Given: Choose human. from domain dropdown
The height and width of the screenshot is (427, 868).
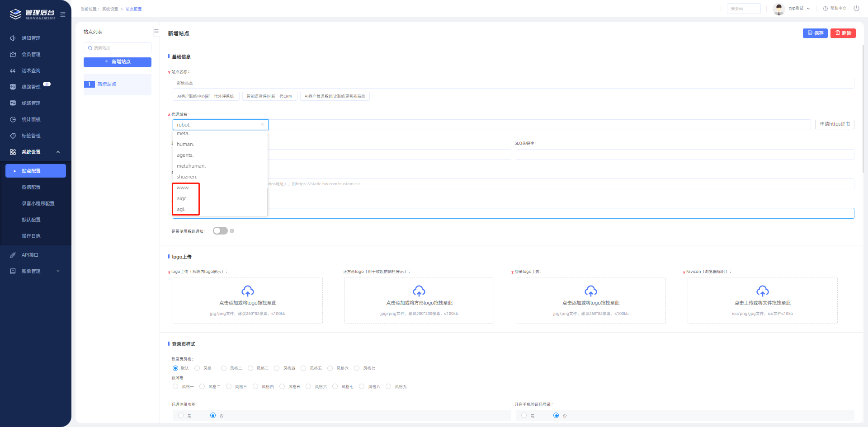Looking at the screenshot, I should point(220,144).
